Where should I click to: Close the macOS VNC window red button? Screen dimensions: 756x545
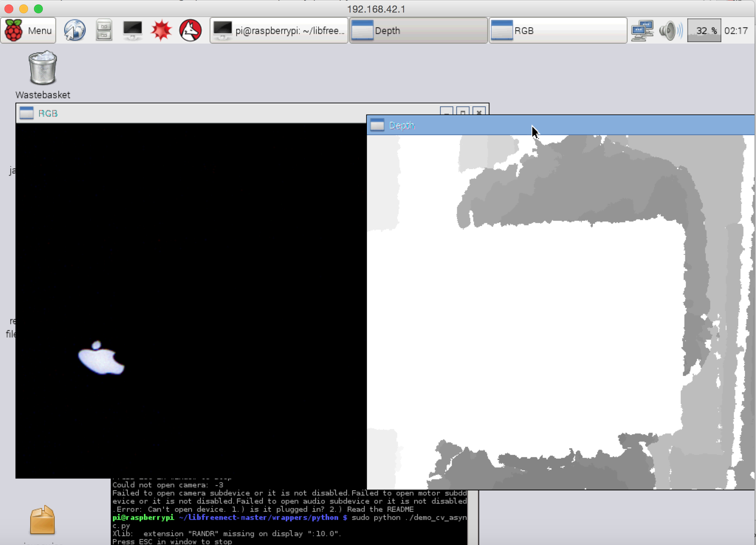(9, 8)
